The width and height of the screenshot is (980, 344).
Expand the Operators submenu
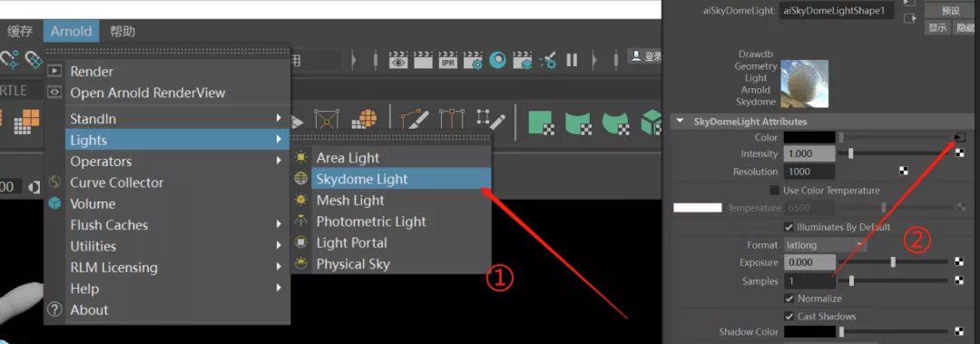(279, 161)
